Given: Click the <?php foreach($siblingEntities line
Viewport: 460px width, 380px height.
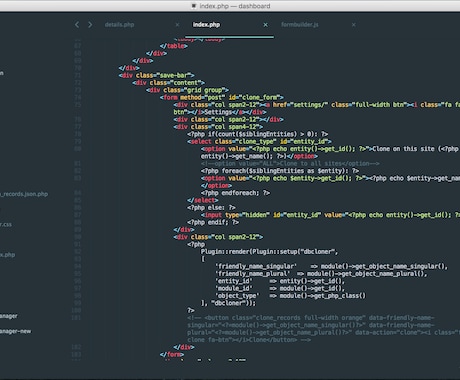Looking at the screenshot, I should [x=280, y=171].
